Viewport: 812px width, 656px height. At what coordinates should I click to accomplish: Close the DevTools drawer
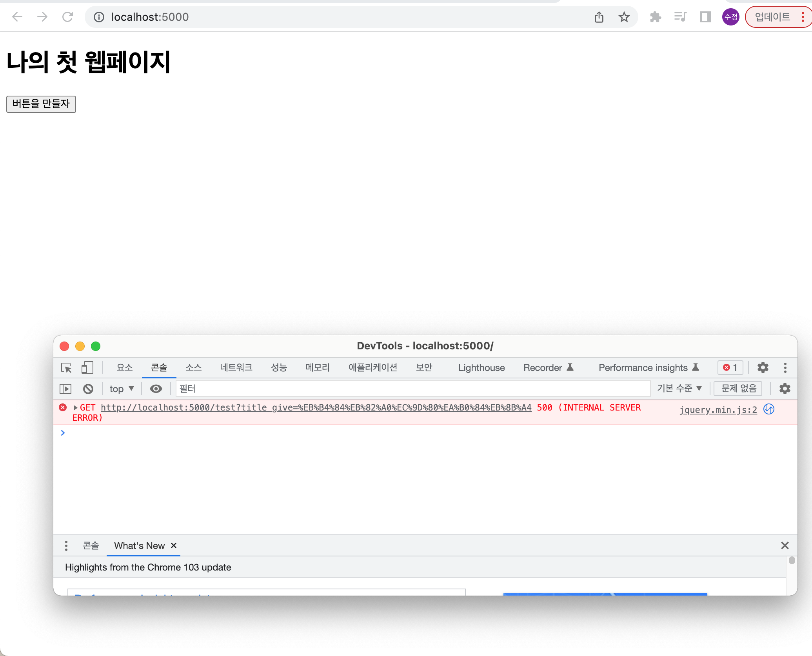pyautogui.click(x=785, y=545)
